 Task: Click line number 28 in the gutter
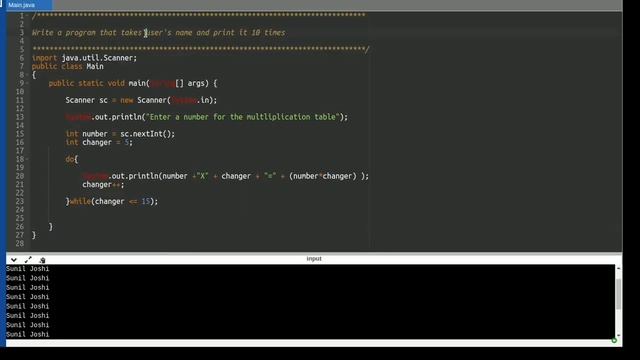20,244
